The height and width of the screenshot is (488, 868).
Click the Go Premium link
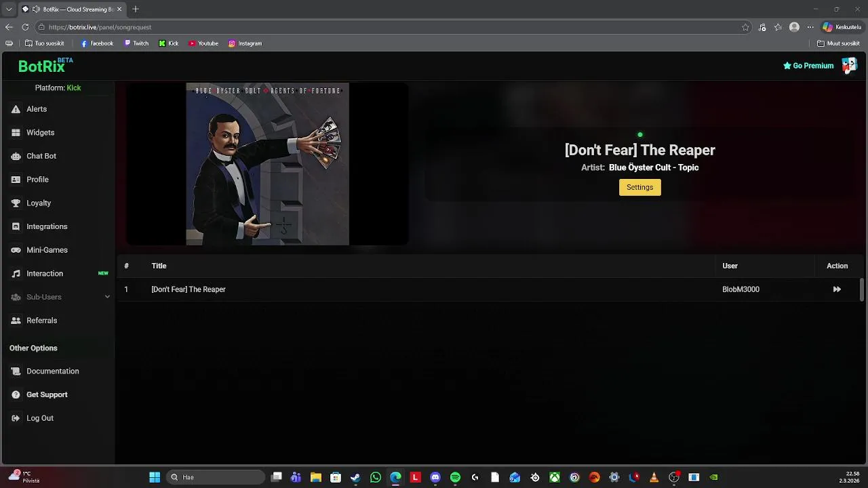(808, 66)
